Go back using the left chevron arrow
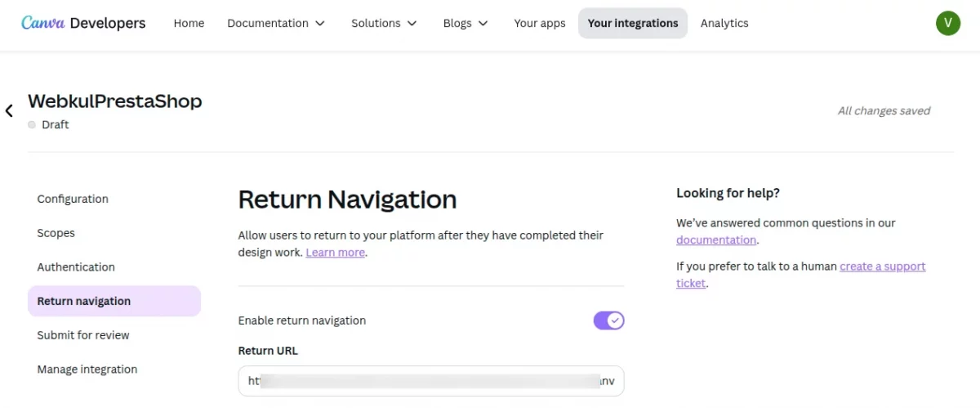The height and width of the screenshot is (408, 980). (x=9, y=110)
